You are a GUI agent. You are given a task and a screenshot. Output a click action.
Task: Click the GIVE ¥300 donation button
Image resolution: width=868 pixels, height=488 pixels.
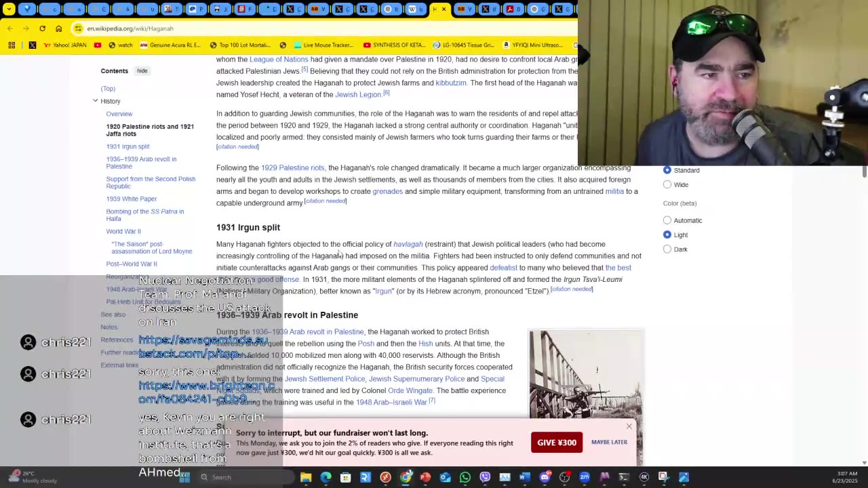click(x=557, y=443)
